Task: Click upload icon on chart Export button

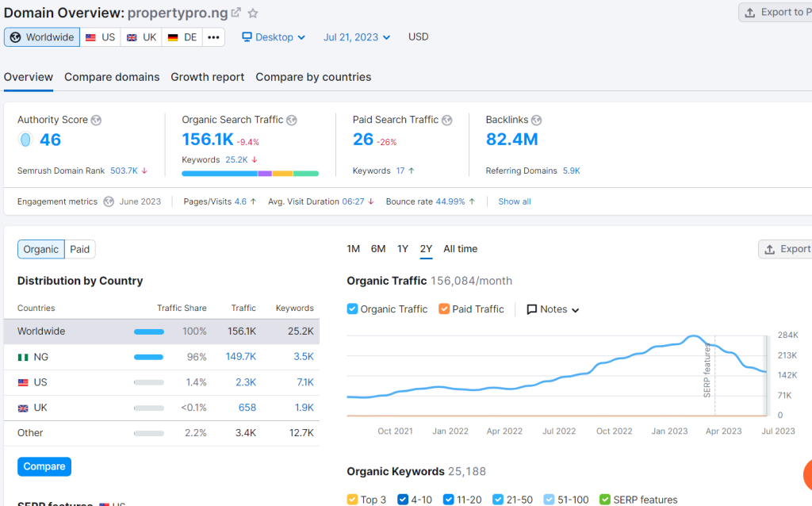Action: [x=770, y=249]
